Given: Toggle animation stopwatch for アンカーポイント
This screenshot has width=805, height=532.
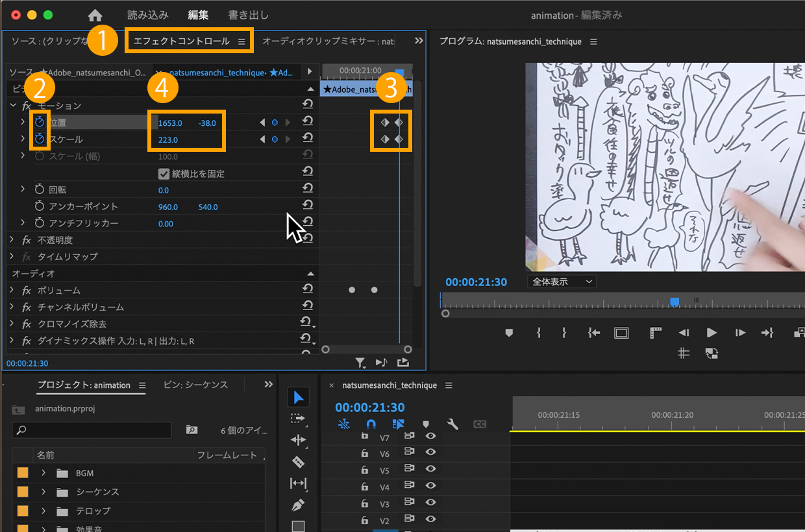Looking at the screenshot, I should (40, 206).
